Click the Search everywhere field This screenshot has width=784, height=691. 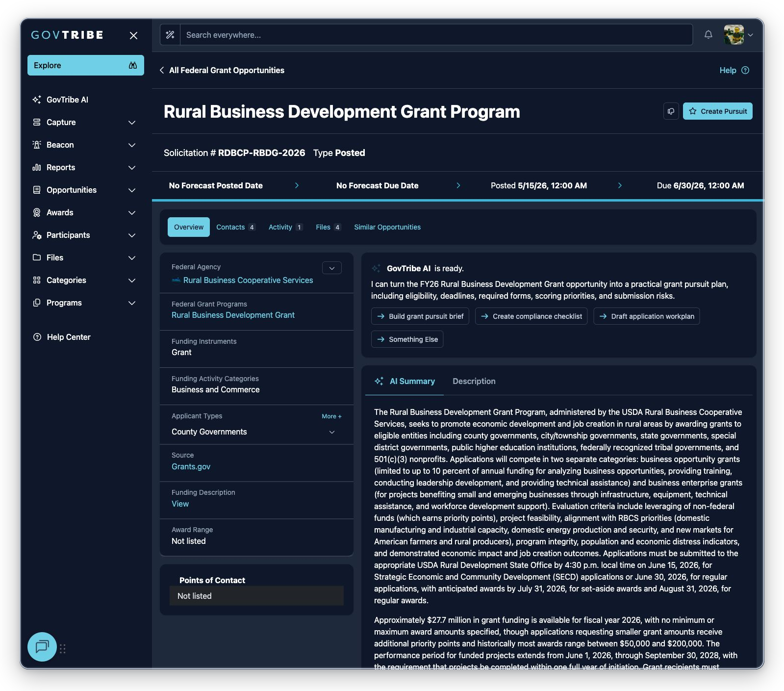tap(436, 35)
